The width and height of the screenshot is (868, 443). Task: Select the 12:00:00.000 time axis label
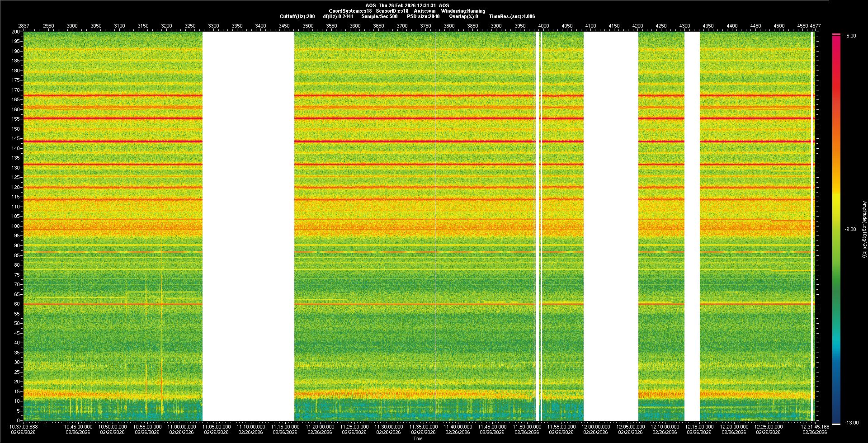(595, 427)
